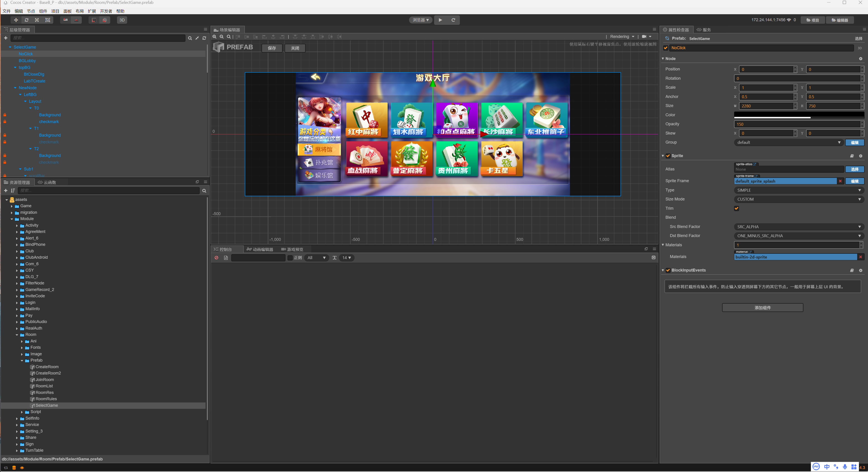Select the rect transform tool
Screen dimensions: 868x472
point(48,20)
